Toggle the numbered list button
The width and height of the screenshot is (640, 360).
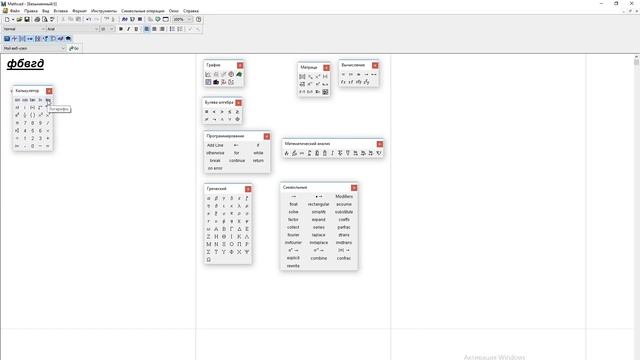(x=180, y=29)
